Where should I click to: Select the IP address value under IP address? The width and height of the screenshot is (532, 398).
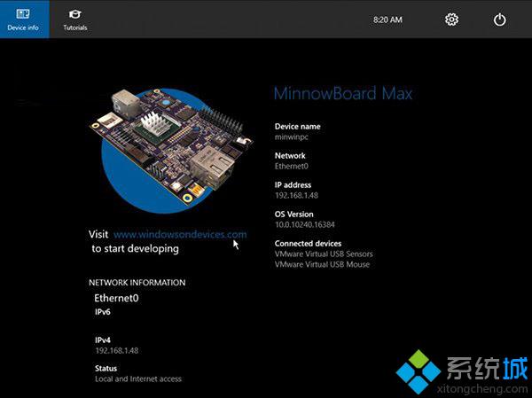pos(296,195)
